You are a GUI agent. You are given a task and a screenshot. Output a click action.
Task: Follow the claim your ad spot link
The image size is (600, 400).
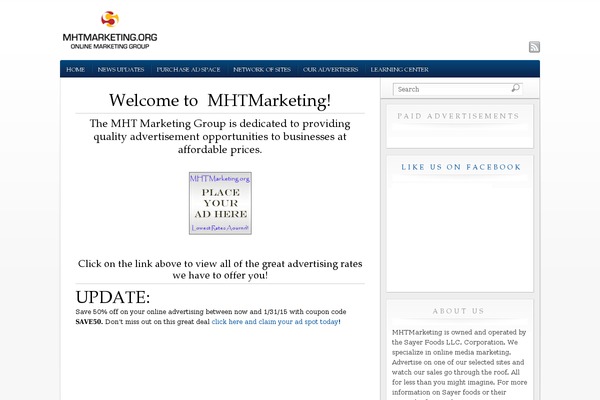(x=275, y=322)
